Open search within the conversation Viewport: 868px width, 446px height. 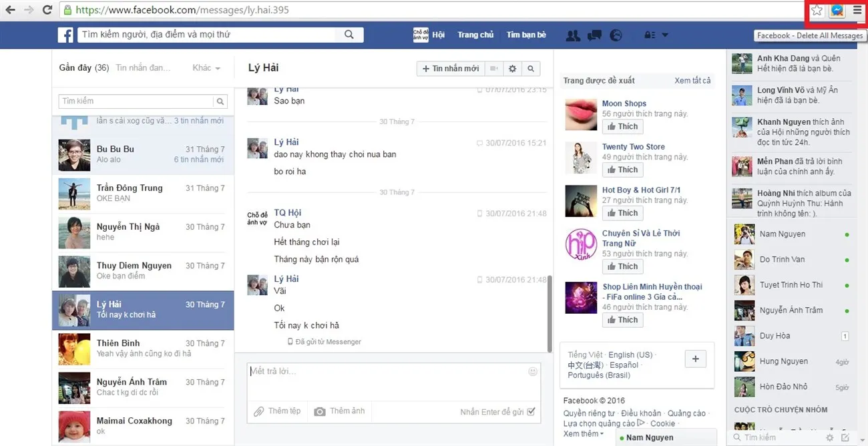(531, 68)
